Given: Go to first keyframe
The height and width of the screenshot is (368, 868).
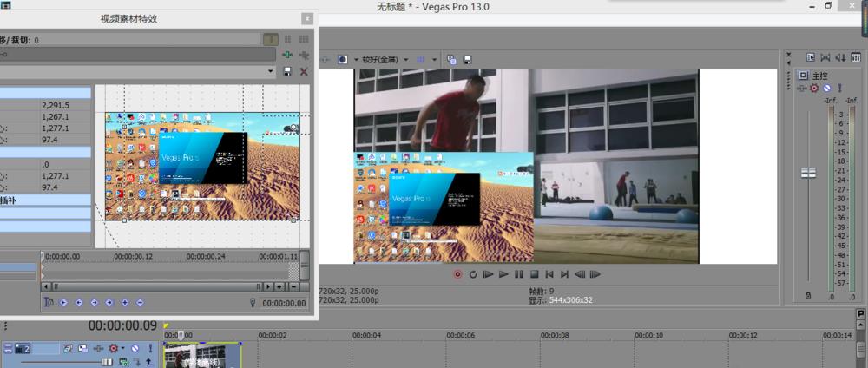Looking at the screenshot, I should (x=63, y=303).
